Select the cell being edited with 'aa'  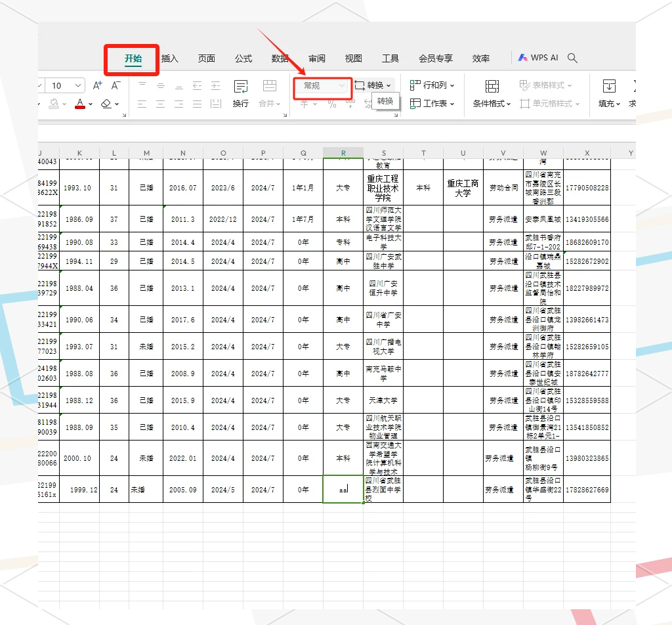(343, 489)
